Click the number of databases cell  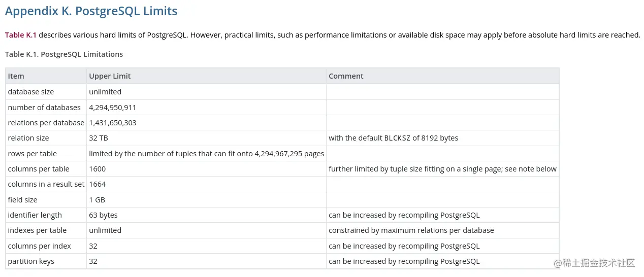tap(44, 108)
